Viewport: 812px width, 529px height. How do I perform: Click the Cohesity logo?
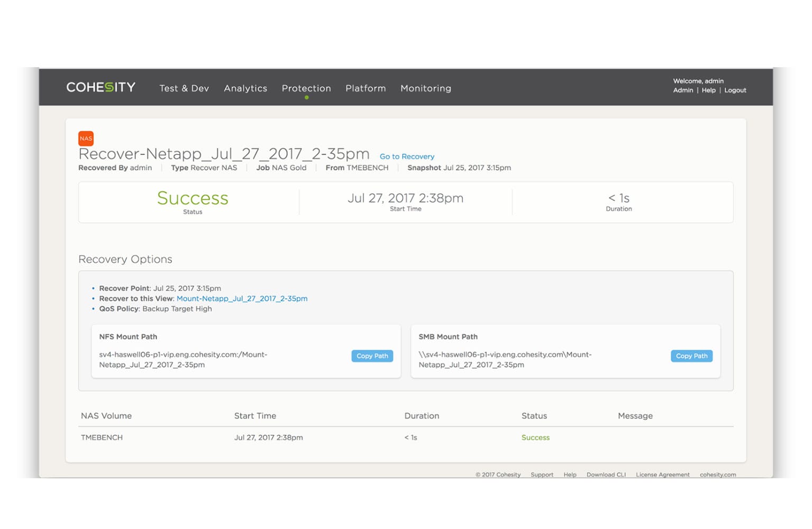click(101, 87)
